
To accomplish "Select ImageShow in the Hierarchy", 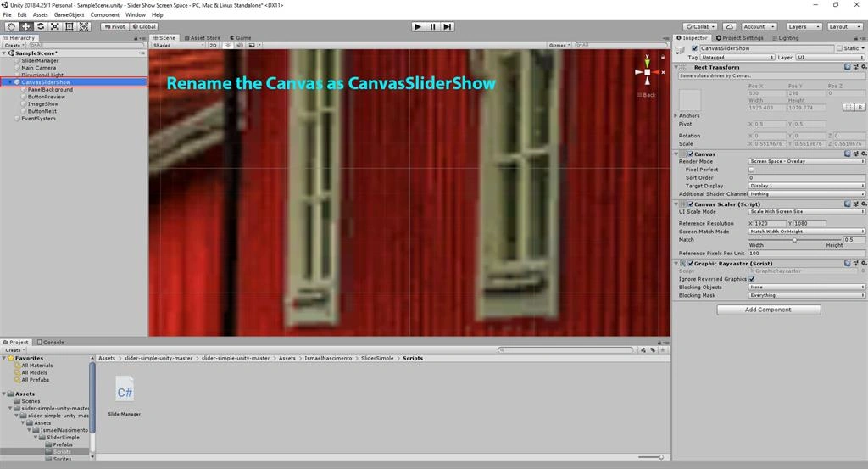I will point(43,103).
